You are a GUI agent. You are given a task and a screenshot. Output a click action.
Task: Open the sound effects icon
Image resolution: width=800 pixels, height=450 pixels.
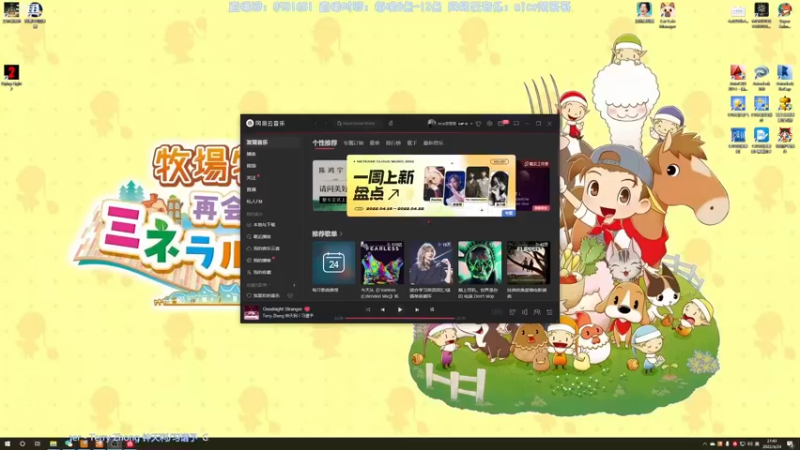[x=512, y=312]
